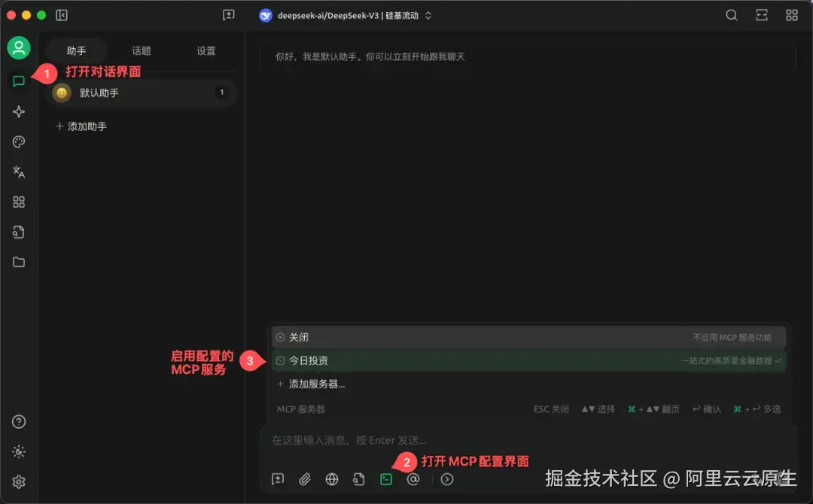Image resolution: width=813 pixels, height=504 pixels.
Task: Open the mini apps grid in sidebar
Action: tap(18, 202)
